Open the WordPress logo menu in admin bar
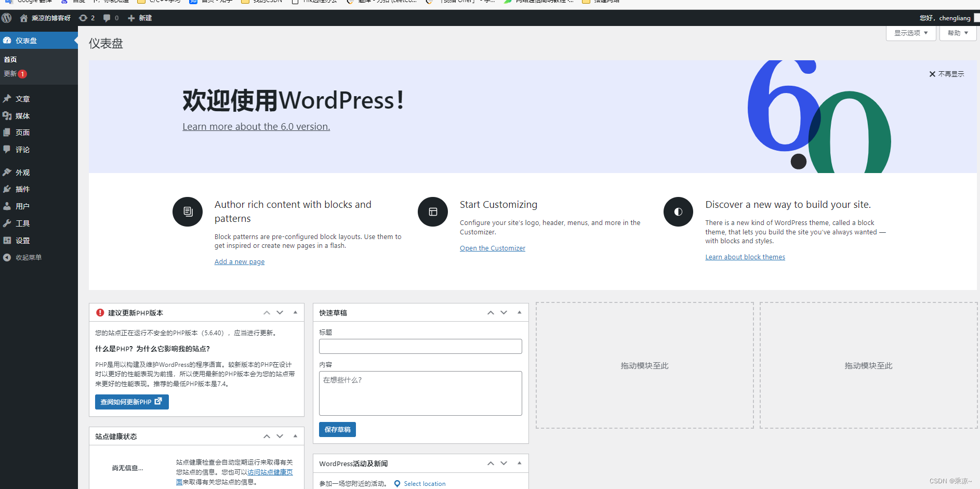Viewport: 980px width, 489px height. click(x=7, y=18)
